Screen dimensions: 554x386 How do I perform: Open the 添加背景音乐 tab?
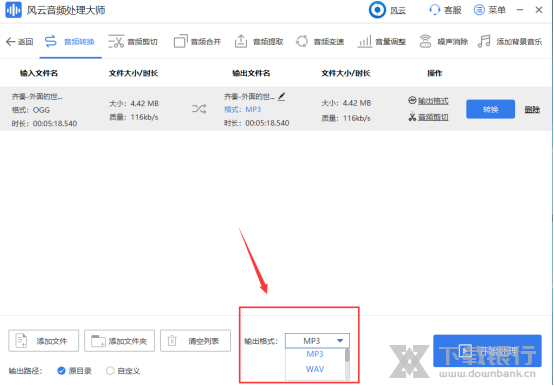pos(510,42)
